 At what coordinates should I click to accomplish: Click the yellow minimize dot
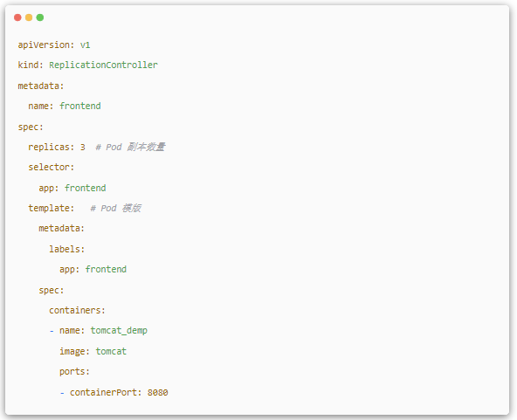[29, 17]
